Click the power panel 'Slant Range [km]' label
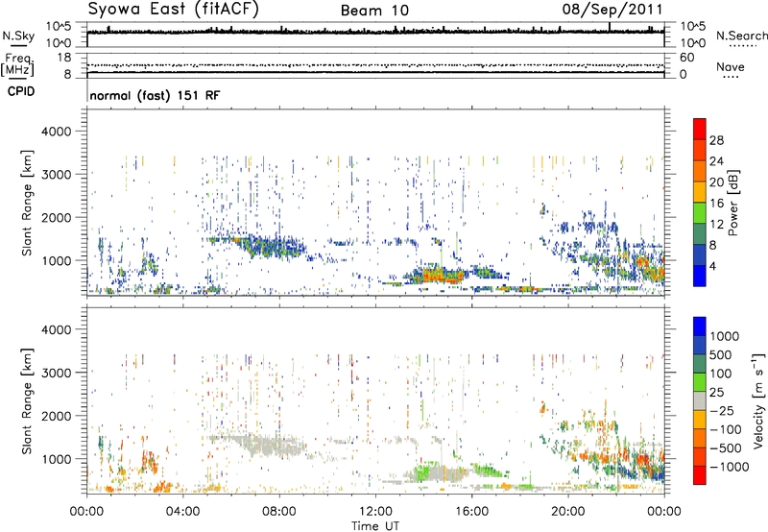768x532 pixels. (x=27, y=203)
